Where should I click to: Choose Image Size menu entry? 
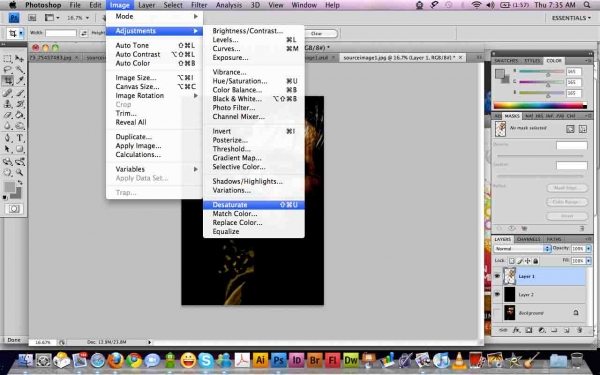pos(155,78)
